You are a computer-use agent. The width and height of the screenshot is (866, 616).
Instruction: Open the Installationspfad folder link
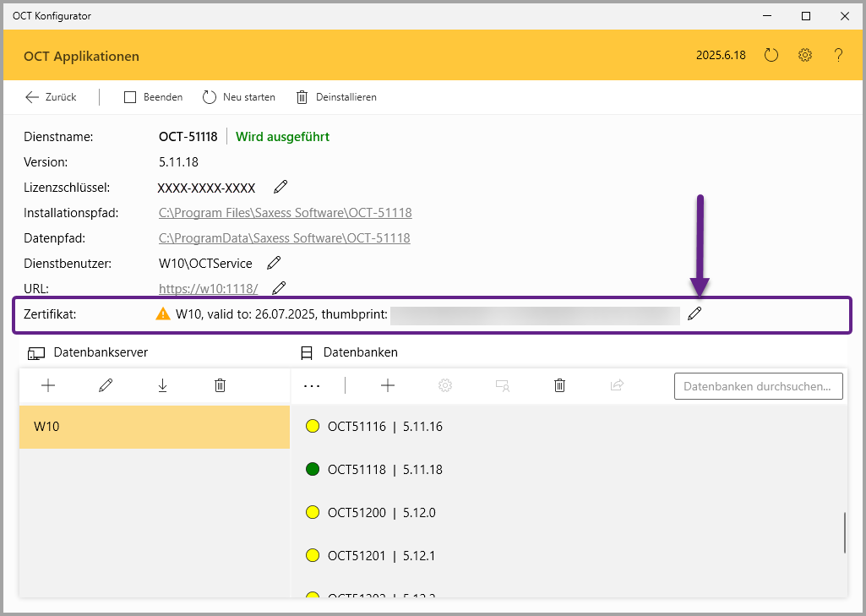tap(285, 213)
